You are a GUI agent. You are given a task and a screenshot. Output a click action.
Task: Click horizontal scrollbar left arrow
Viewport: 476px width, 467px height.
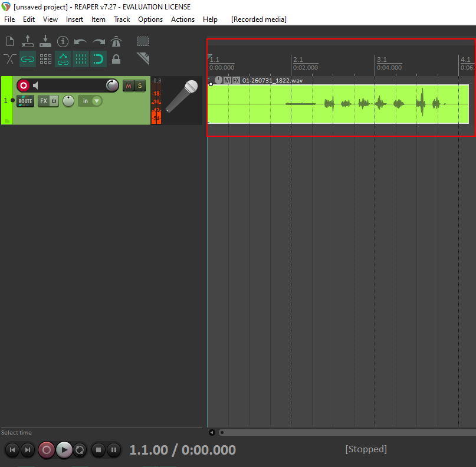point(212,432)
